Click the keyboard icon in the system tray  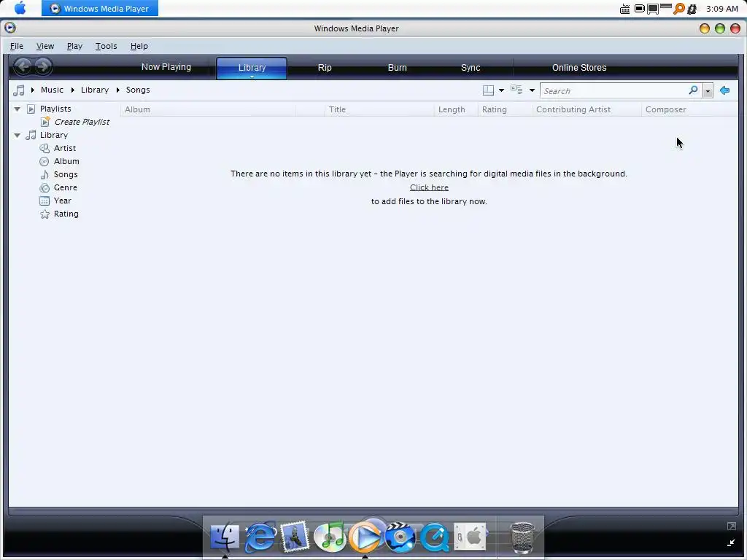click(624, 9)
